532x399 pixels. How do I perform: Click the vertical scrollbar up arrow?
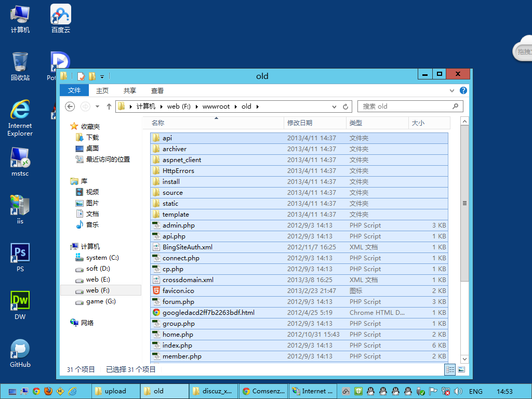[x=464, y=121]
